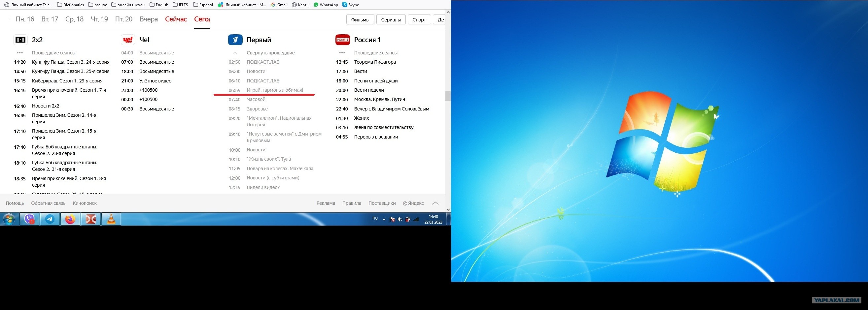The width and height of the screenshot is (868, 310).
Task: Open the volume speaker tray icon
Action: click(400, 219)
